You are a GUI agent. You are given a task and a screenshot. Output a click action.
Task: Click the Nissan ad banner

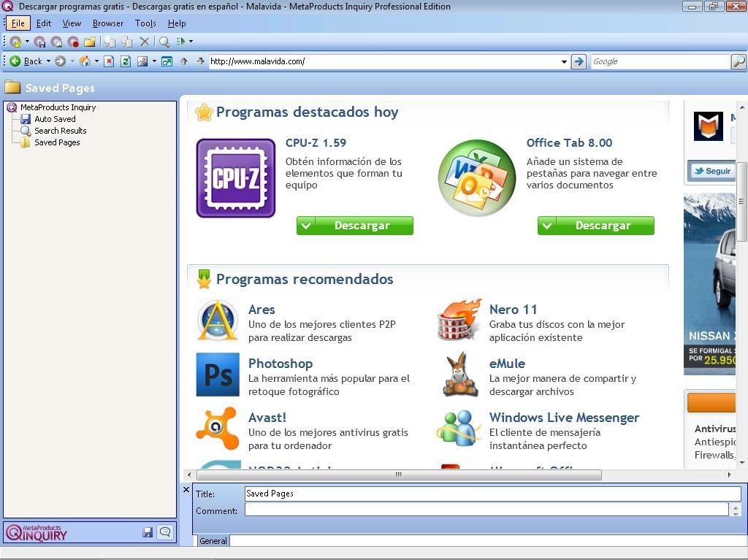(x=709, y=284)
